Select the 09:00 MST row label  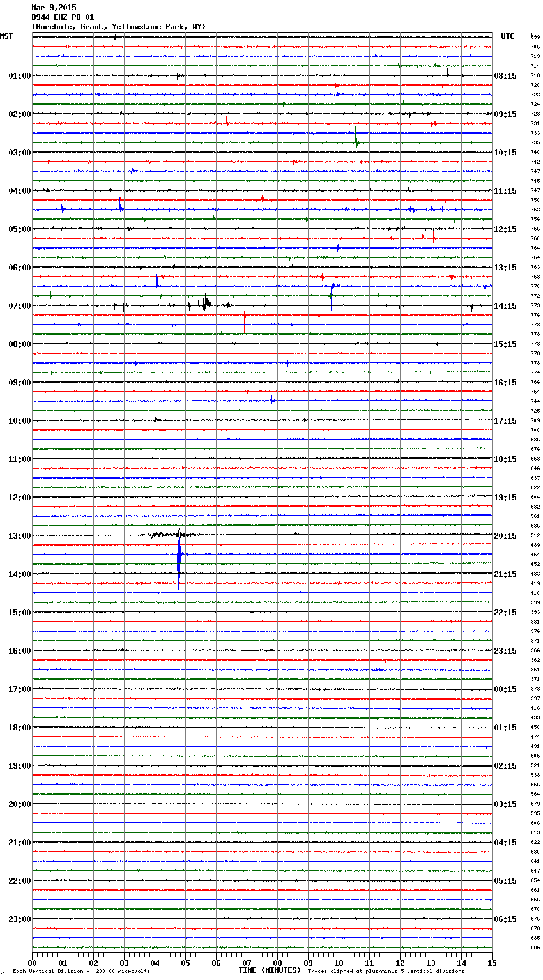coord(20,383)
